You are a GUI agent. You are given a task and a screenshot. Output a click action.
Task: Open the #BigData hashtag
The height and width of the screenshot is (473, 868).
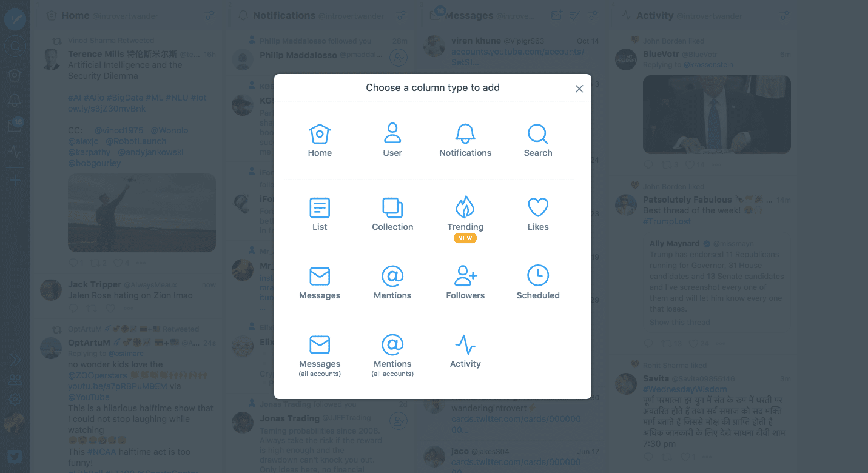pos(126,98)
